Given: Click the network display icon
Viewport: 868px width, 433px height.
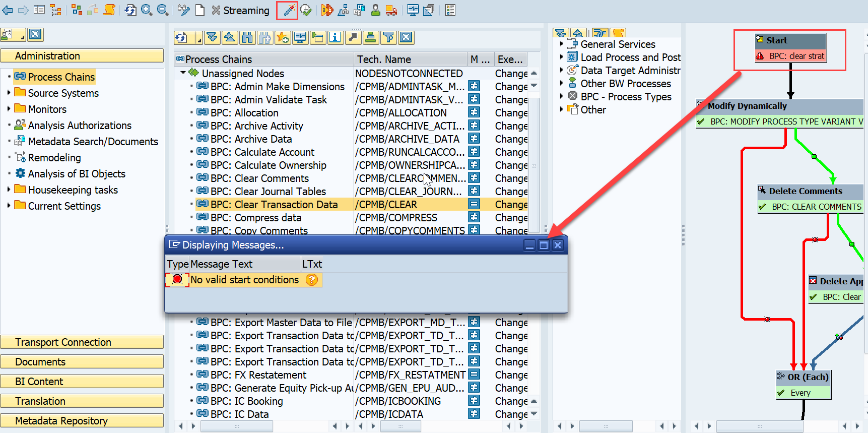Looking at the screenshot, I should click(x=77, y=10).
